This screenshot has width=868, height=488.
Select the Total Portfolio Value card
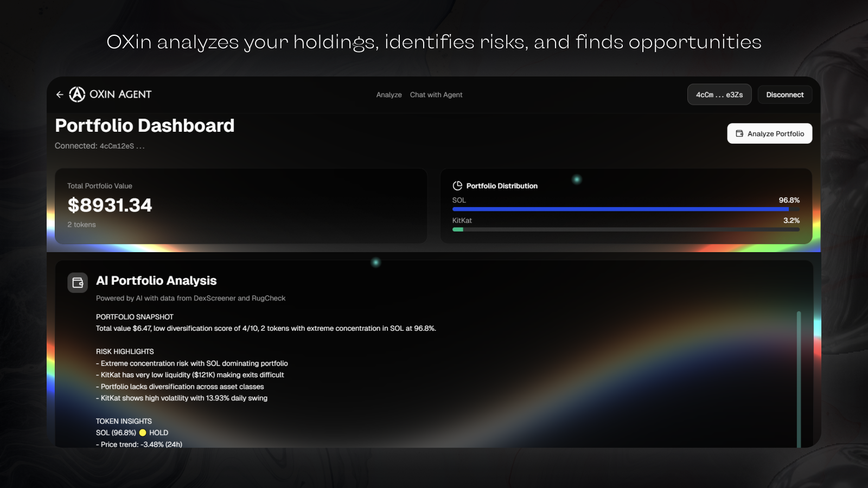tap(241, 206)
